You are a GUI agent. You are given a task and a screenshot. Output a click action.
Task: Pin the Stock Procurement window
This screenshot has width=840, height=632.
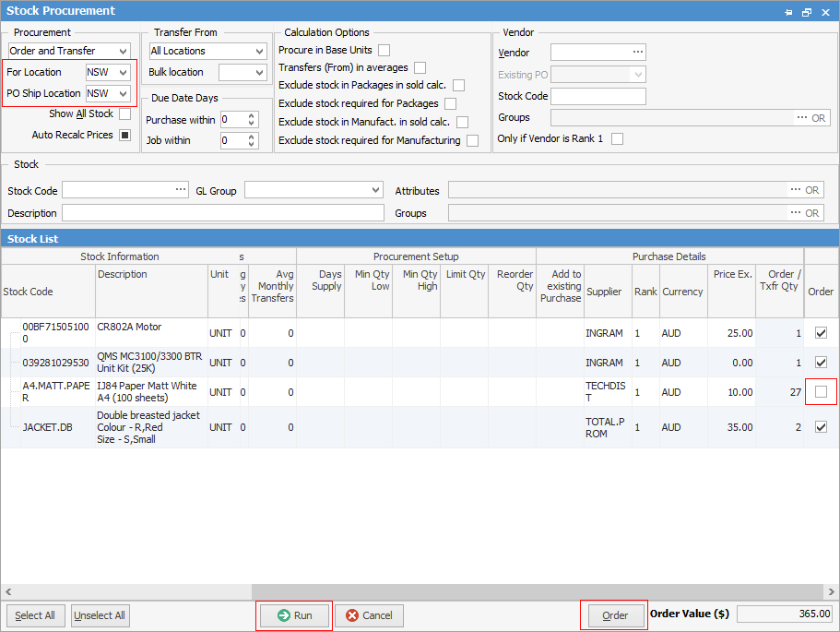pos(789,11)
